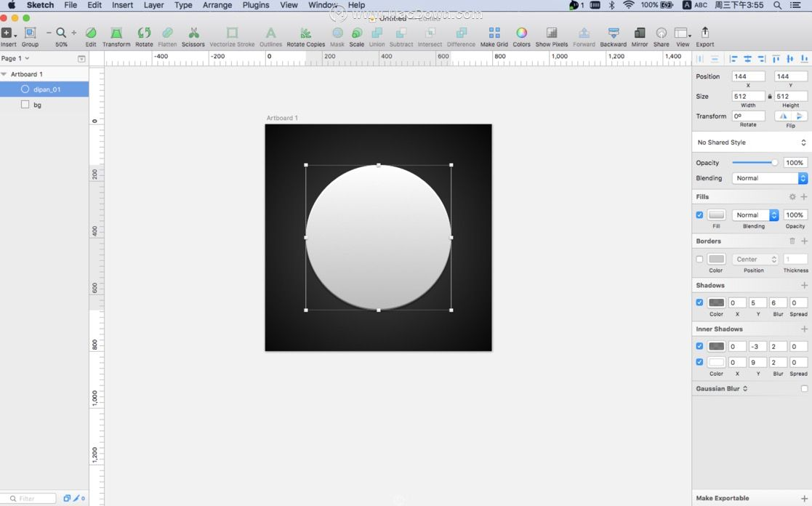Toggle the inner shadow checkbox with Y -3
Viewport: 812px width, 506px height.
(x=699, y=346)
